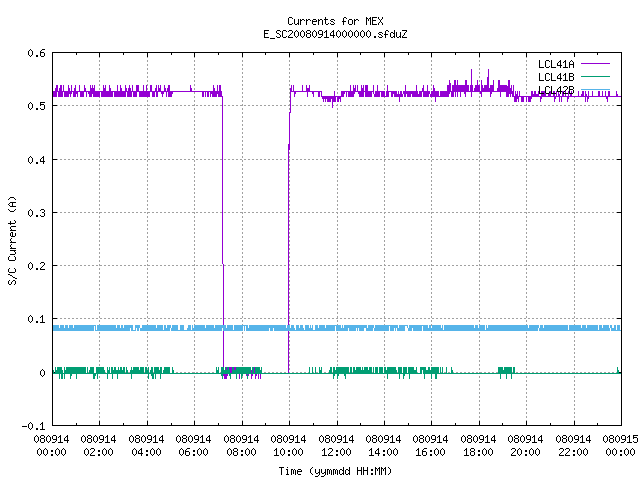Click the 080914 14:00 time tick label
Image resolution: width=640 pixels, height=480 pixels.
point(383,445)
